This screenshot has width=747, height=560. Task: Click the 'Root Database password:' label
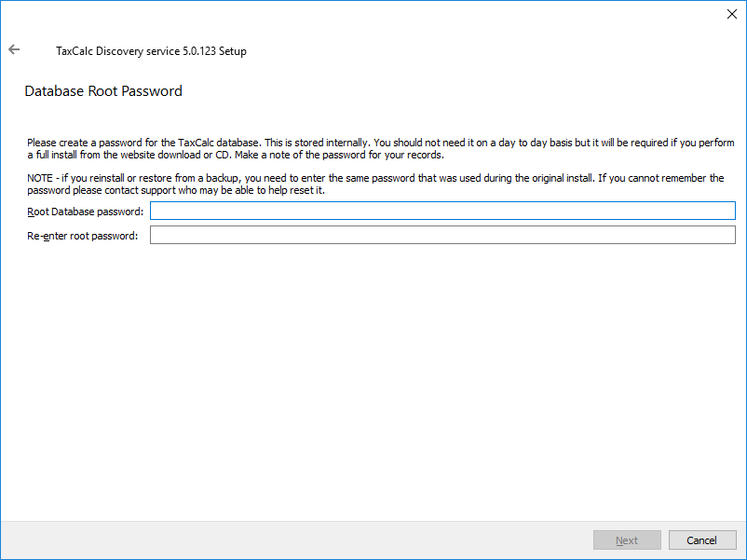tap(85, 212)
